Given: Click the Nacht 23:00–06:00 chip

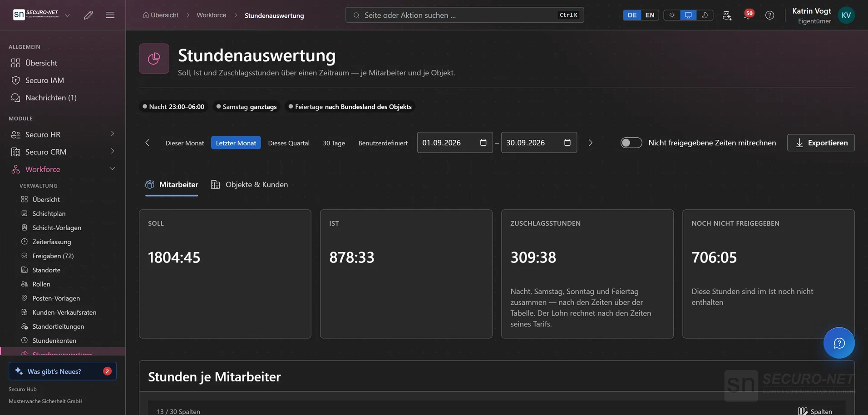Looking at the screenshot, I should (173, 107).
